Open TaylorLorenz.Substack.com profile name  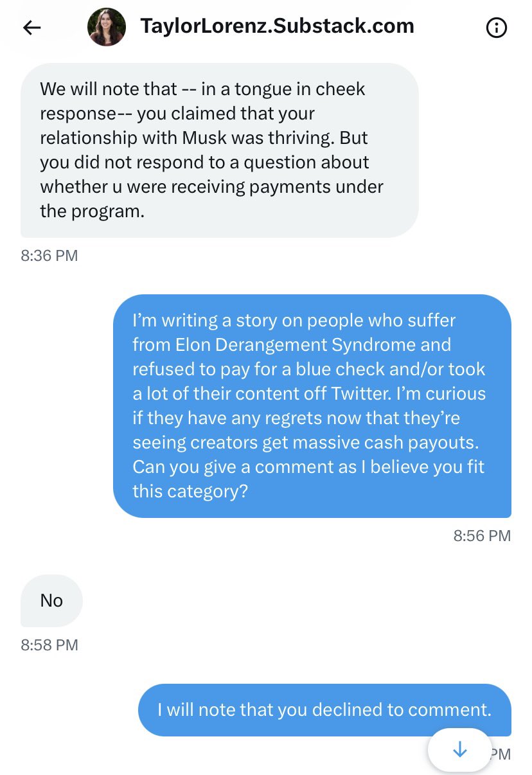277,26
